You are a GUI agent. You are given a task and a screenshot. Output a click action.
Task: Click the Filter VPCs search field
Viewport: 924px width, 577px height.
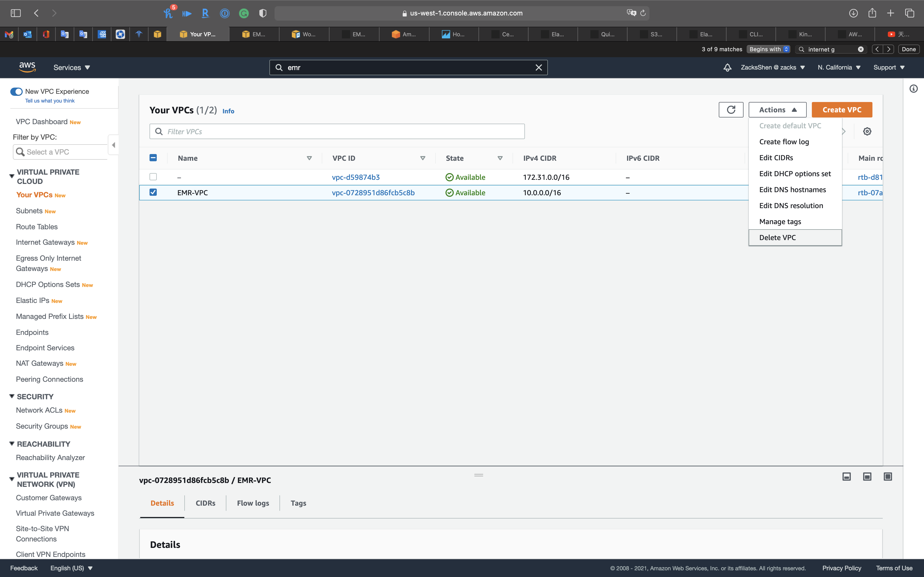337,132
